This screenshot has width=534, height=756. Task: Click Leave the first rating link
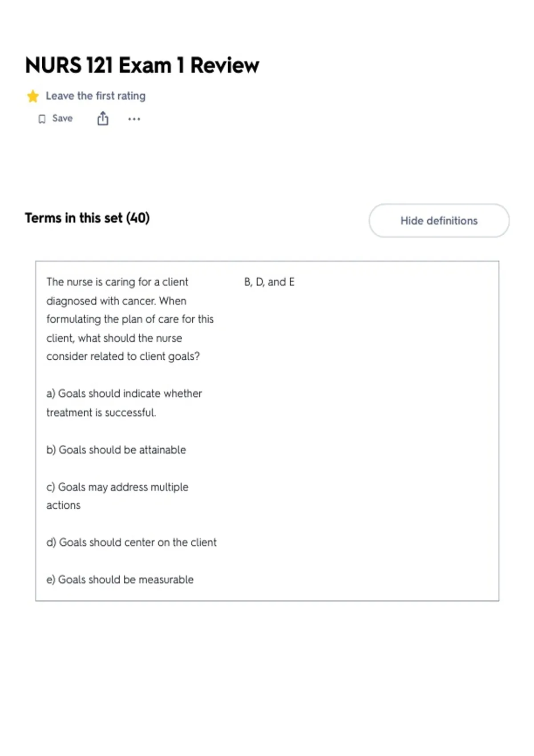tap(96, 96)
